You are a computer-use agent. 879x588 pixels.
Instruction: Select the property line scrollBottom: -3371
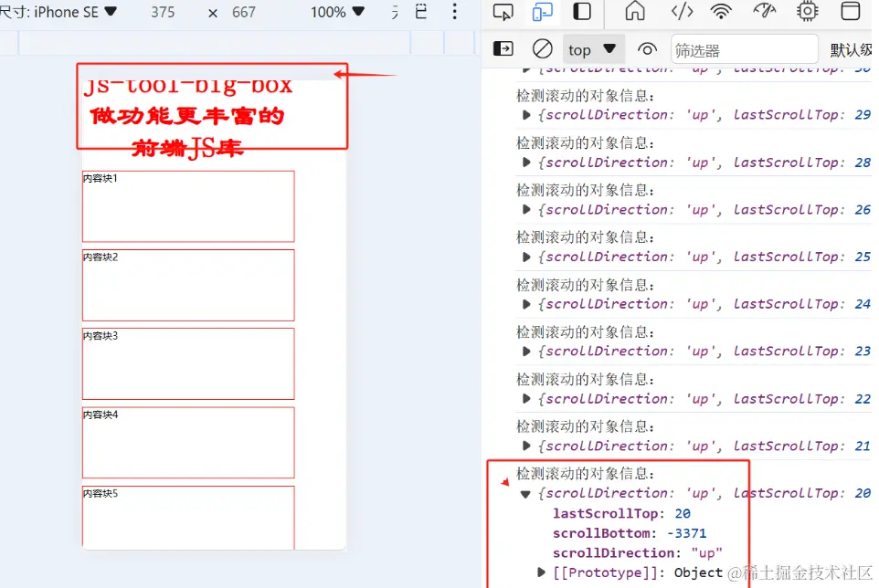[x=630, y=533]
